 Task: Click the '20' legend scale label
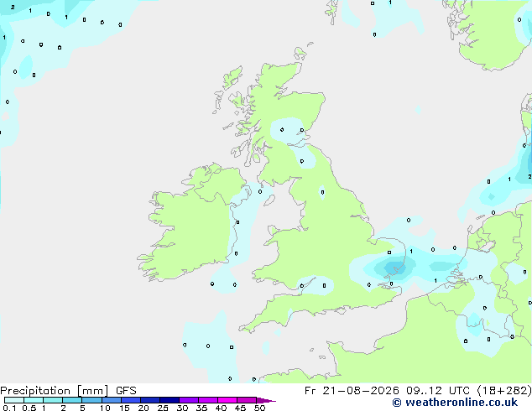pyautogui.click(x=143, y=408)
